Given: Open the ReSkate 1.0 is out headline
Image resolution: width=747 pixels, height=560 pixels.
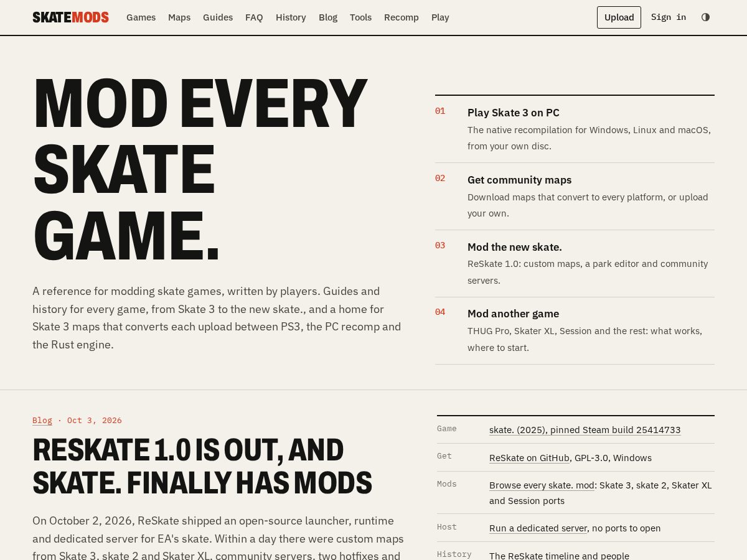Looking at the screenshot, I should pos(202,466).
